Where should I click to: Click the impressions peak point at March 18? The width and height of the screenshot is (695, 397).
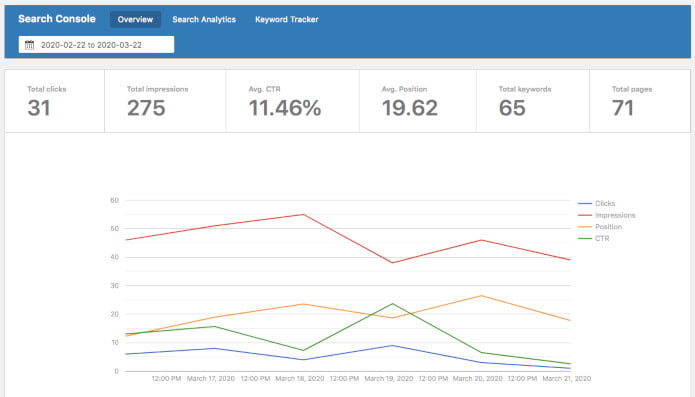304,214
